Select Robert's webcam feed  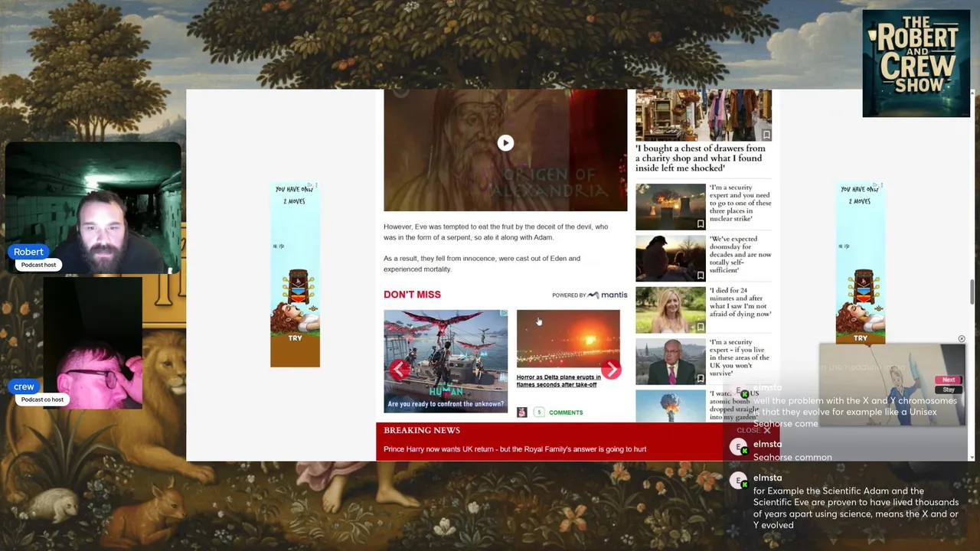(x=93, y=207)
